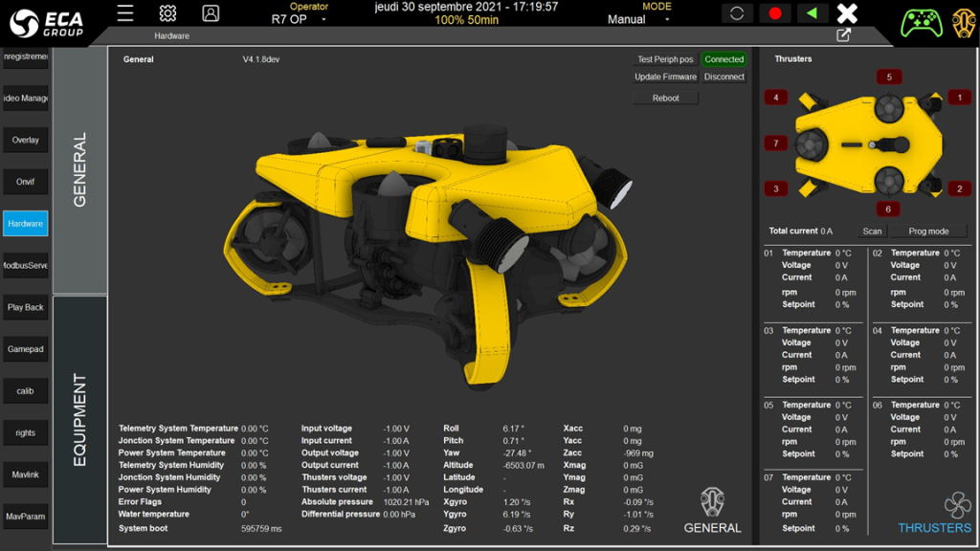Close the app with the white X
The image size is (980, 551).
(x=847, y=13)
